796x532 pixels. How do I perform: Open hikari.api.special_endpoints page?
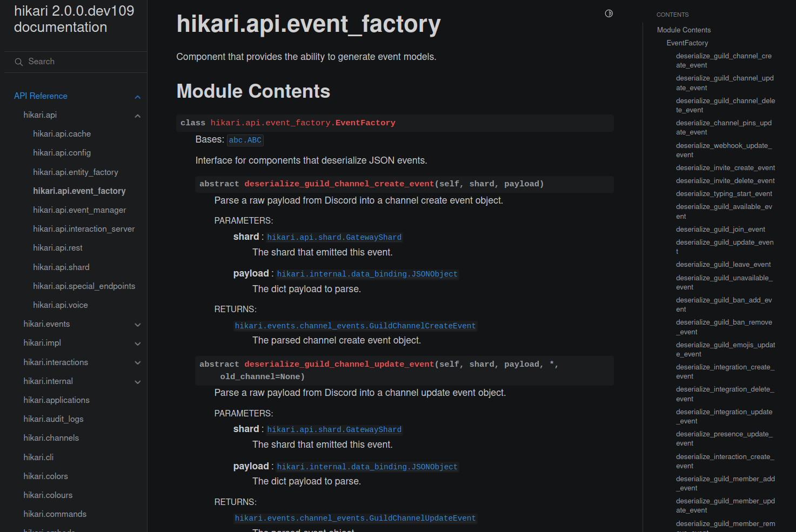click(x=84, y=286)
